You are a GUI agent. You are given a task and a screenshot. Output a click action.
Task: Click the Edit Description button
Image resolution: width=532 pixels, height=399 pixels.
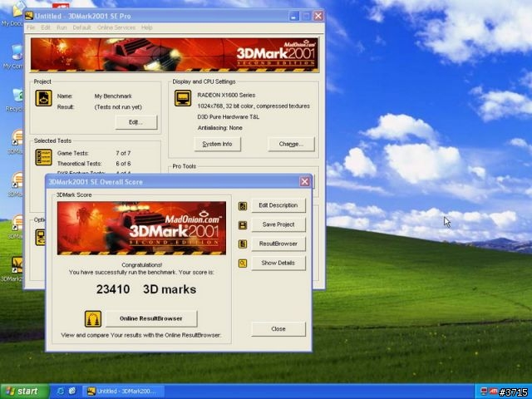point(278,205)
